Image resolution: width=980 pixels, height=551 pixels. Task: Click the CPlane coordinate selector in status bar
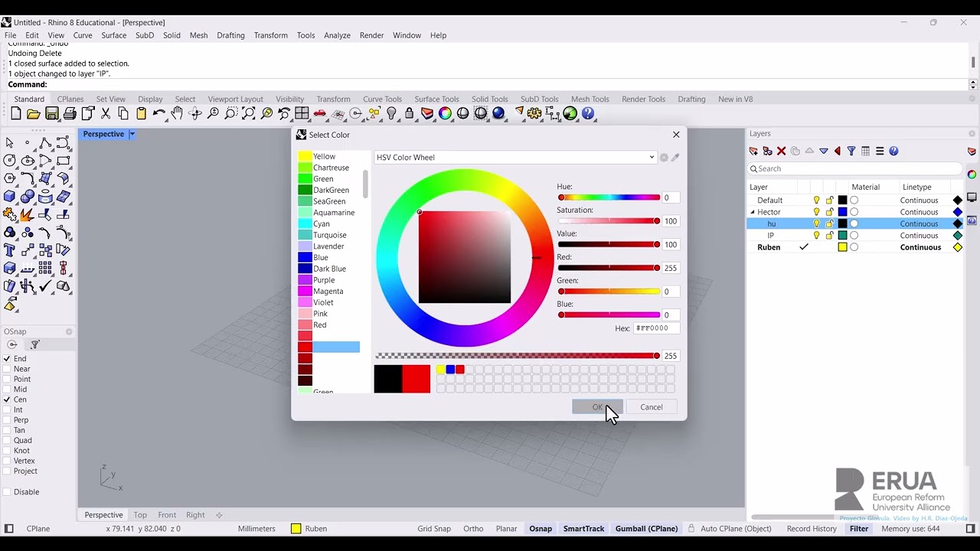point(38,529)
